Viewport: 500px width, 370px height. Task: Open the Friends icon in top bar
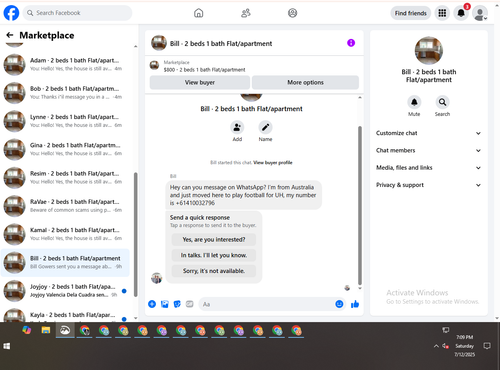246,13
